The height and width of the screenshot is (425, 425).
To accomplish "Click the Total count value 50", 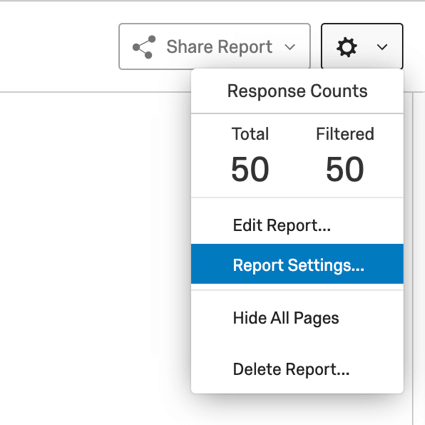I will (250, 169).
